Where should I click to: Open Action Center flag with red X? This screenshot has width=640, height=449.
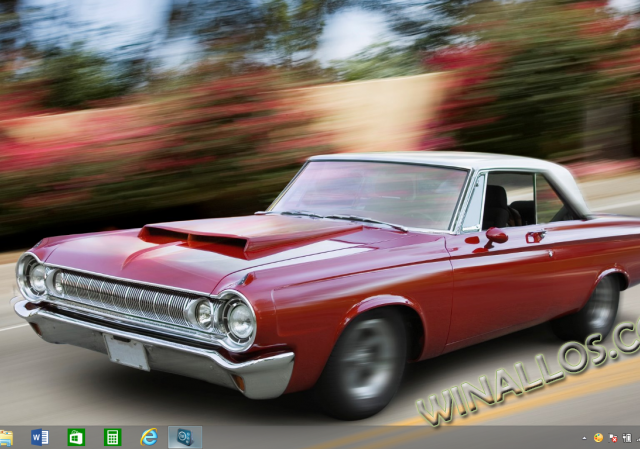(612, 438)
